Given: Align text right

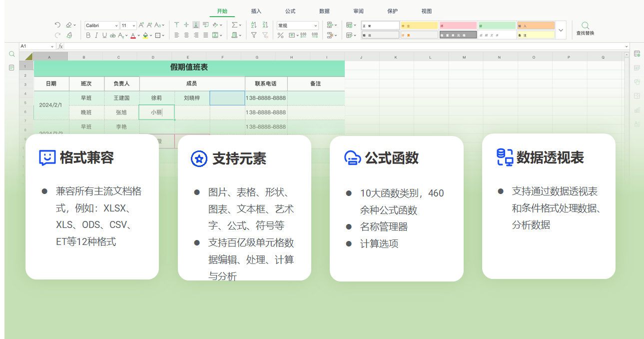Looking at the screenshot, I should (x=196, y=35).
